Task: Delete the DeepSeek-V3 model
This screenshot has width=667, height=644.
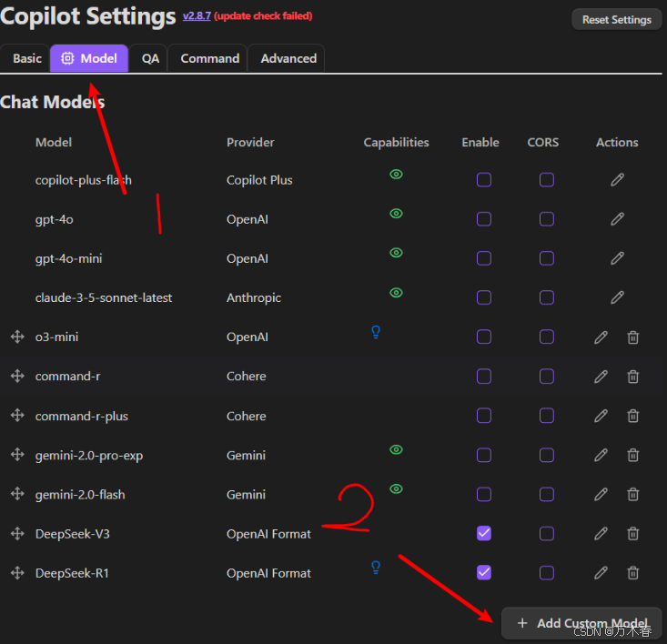Action: (x=633, y=533)
